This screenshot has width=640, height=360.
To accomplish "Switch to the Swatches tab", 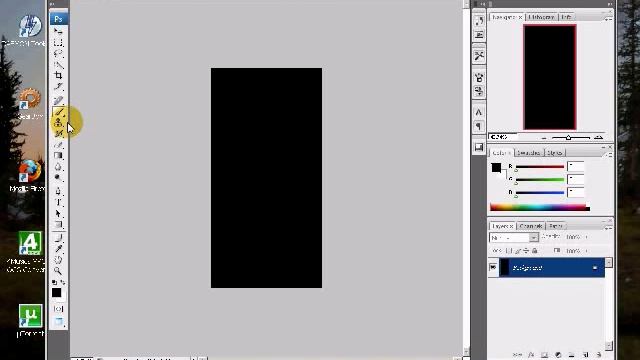I will [529, 153].
